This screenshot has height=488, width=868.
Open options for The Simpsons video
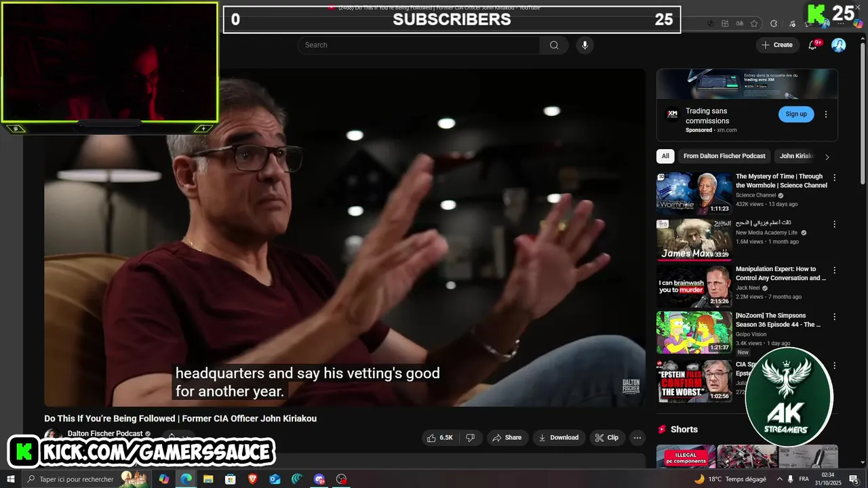point(835,317)
